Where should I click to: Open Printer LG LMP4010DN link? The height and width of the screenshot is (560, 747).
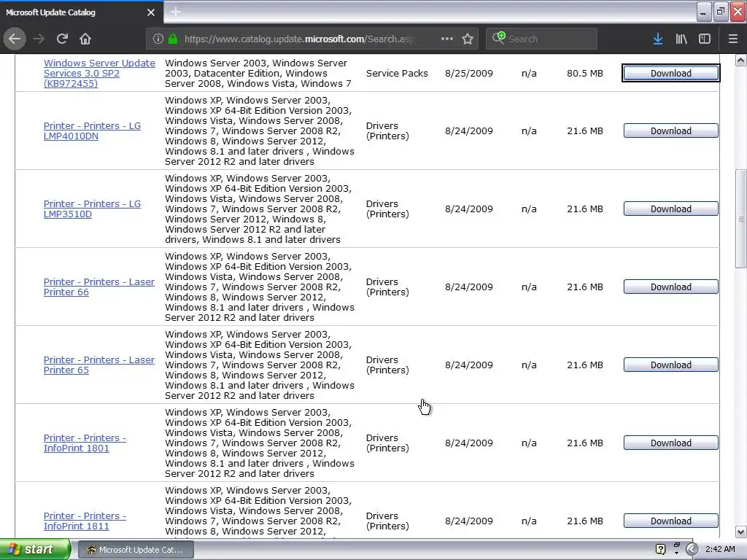[x=92, y=131]
